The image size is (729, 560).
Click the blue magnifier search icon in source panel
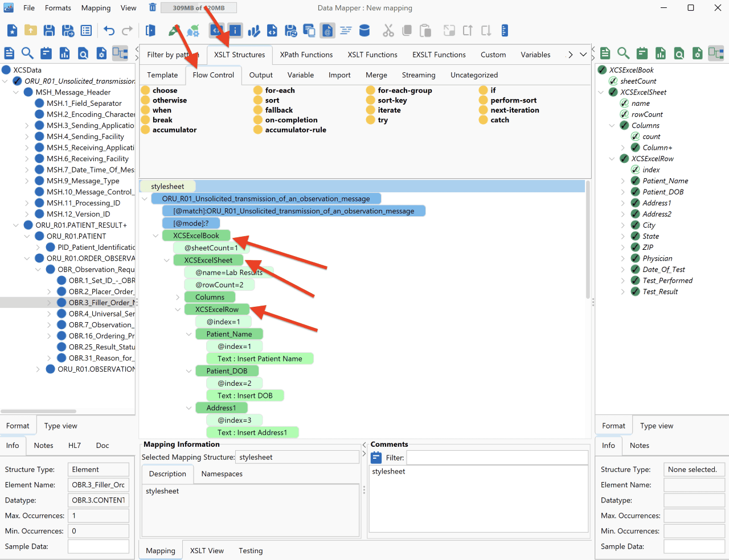pos(27,53)
